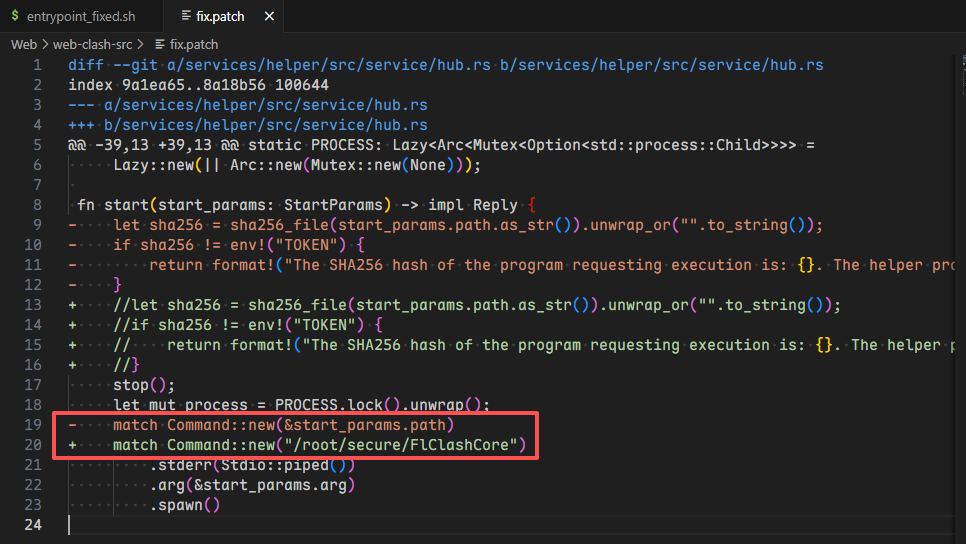
Task: Click line number 24 in the gutter
Action: [x=33, y=525]
